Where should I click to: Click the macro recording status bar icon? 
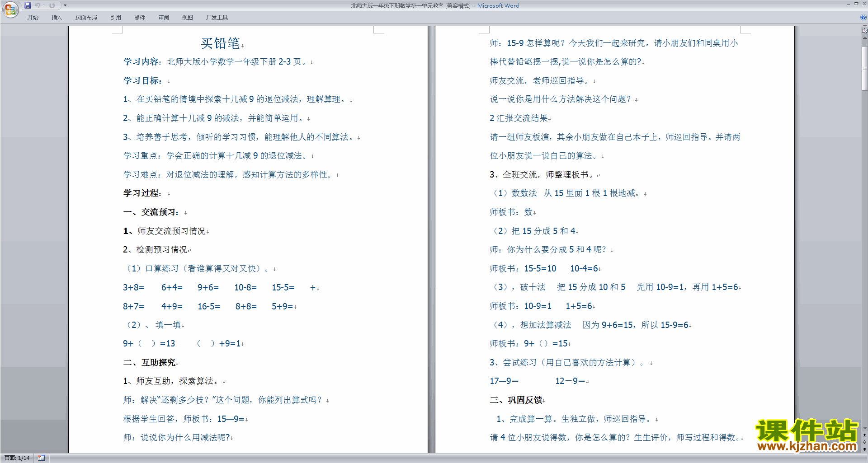(x=41, y=458)
